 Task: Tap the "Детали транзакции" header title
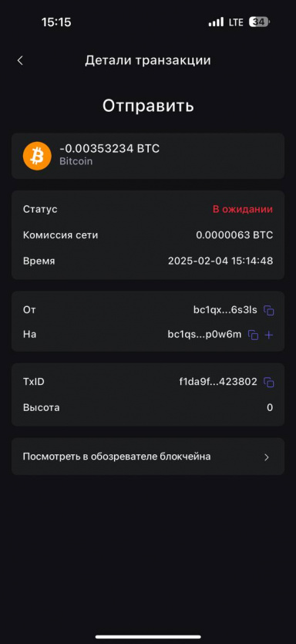click(148, 60)
